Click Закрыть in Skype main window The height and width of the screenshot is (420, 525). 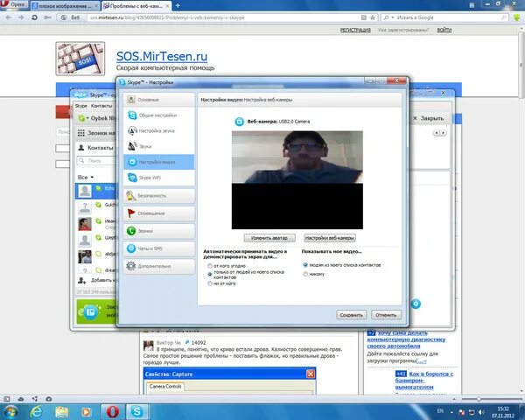[x=428, y=118]
